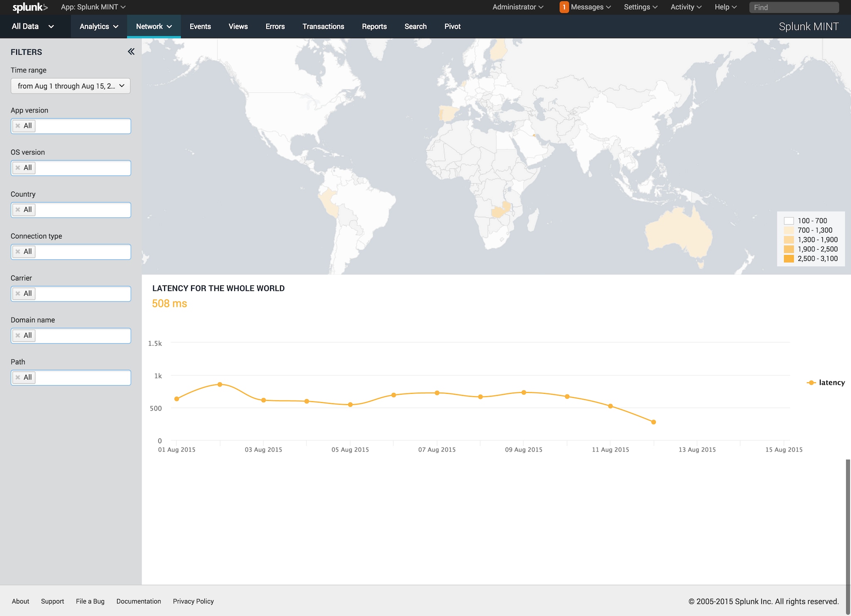Click the File a Bug link
The height and width of the screenshot is (616, 851).
pyautogui.click(x=90, y=601)
